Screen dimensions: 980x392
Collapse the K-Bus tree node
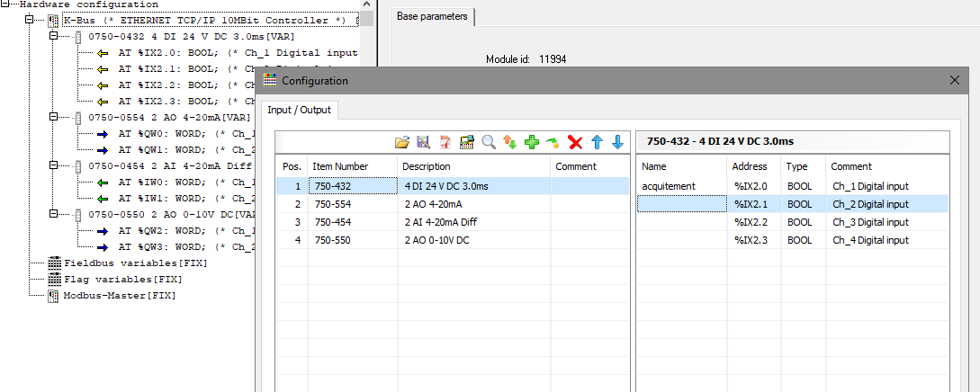31,20
